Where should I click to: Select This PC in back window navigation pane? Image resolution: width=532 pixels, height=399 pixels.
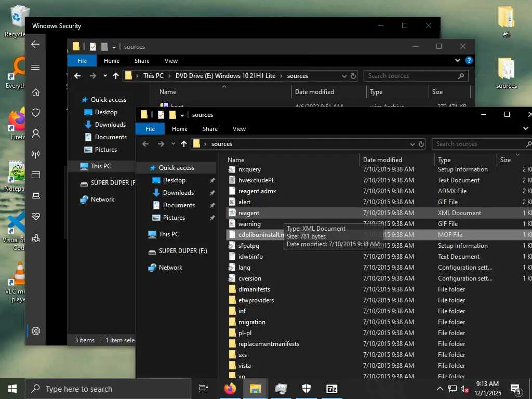pyautogui.click(x=101, y=166)
